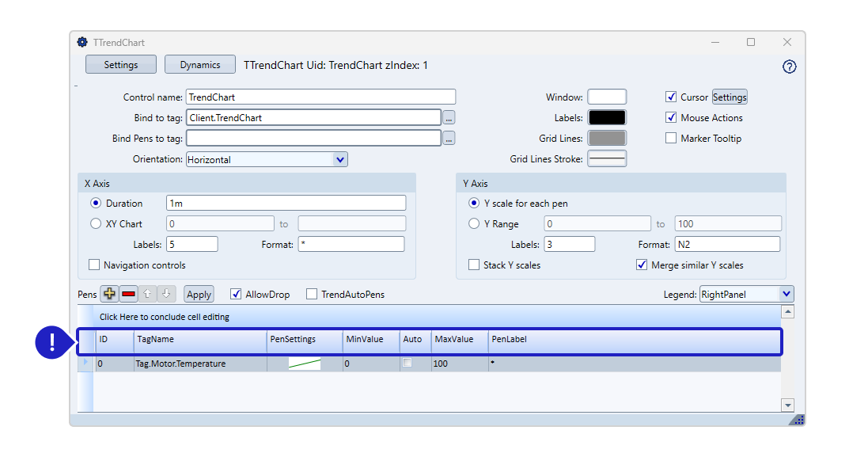Click the black Labels color swatch
868x457 pixels.
pos(606,118)
